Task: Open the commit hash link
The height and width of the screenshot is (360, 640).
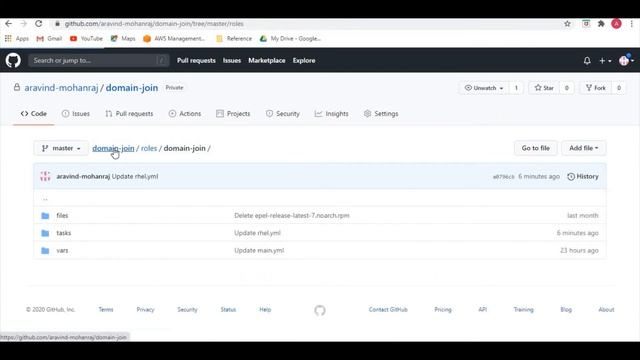Action: 503,177
